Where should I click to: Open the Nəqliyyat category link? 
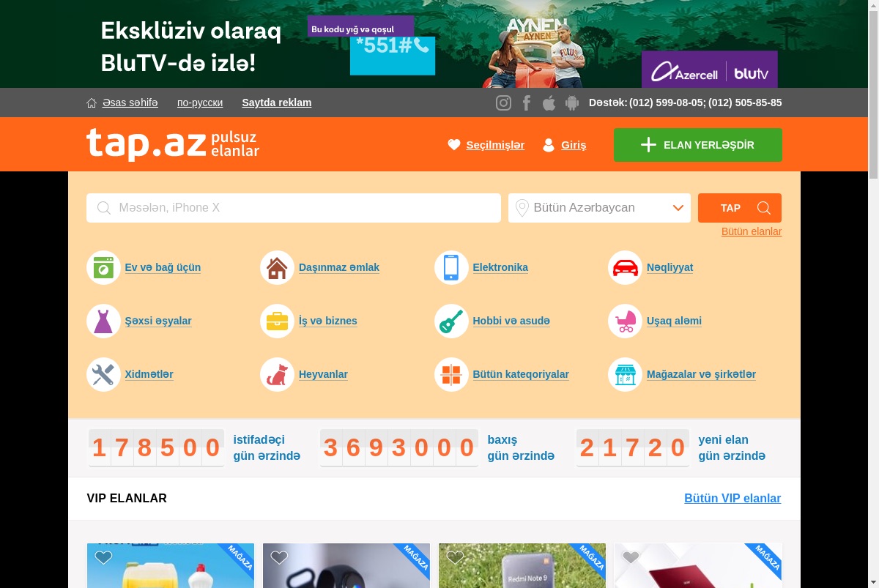point(670,267)
